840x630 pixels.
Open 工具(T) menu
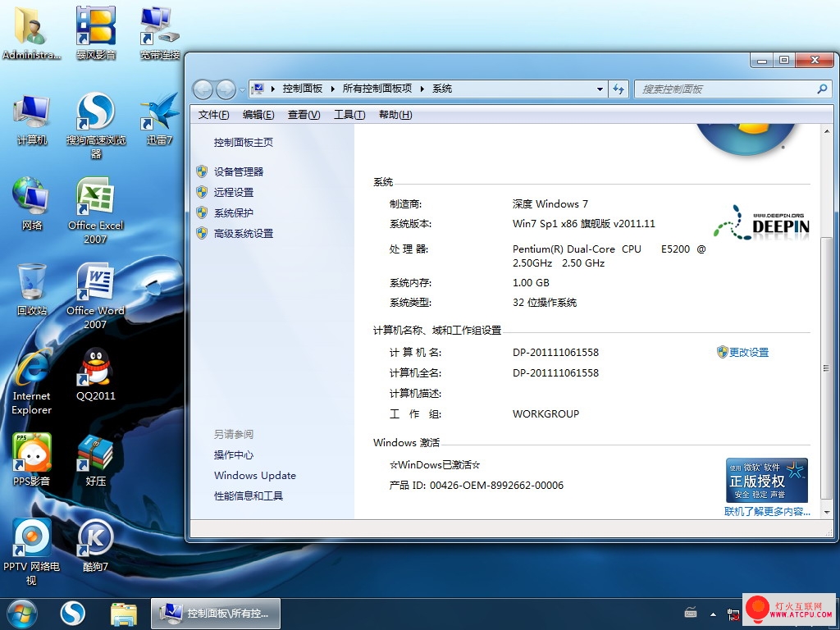(349, 115)
